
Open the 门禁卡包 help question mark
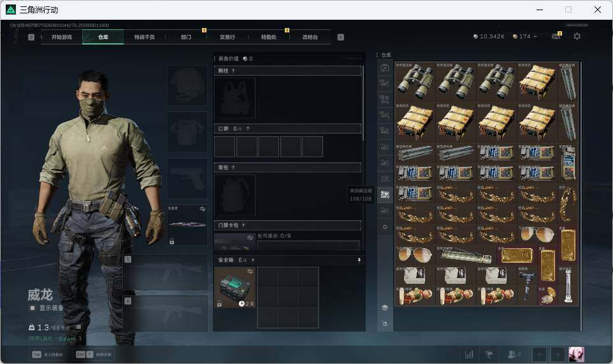click(x=243, y=225)
